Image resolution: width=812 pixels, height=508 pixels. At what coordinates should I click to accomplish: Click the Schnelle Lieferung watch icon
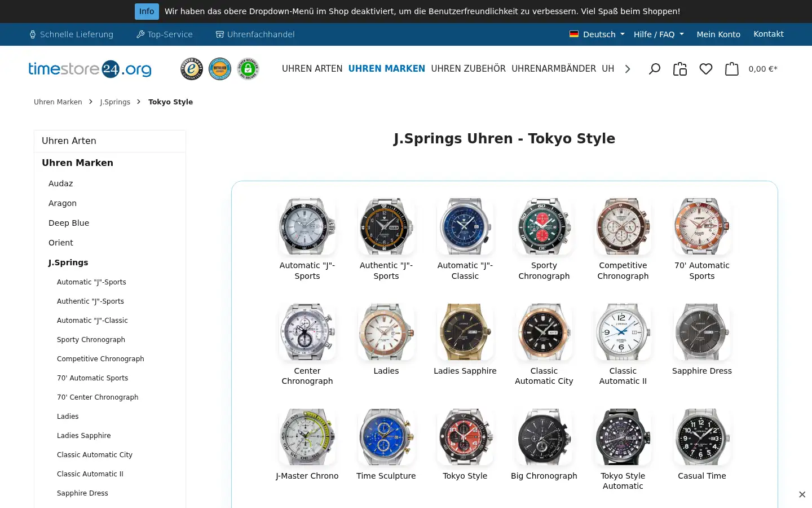click(x=33, y=34)
